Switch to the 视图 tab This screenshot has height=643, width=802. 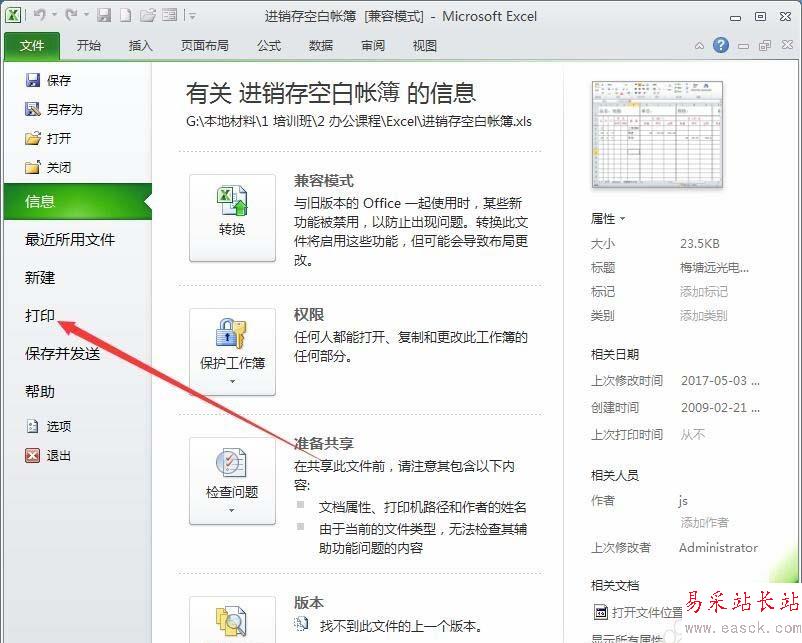(x=425, y=46)
